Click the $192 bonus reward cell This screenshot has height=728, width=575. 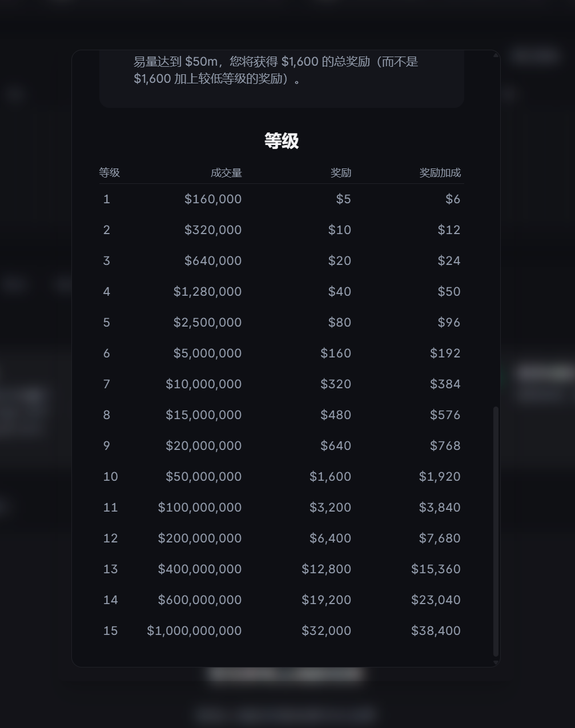(445, 353)
